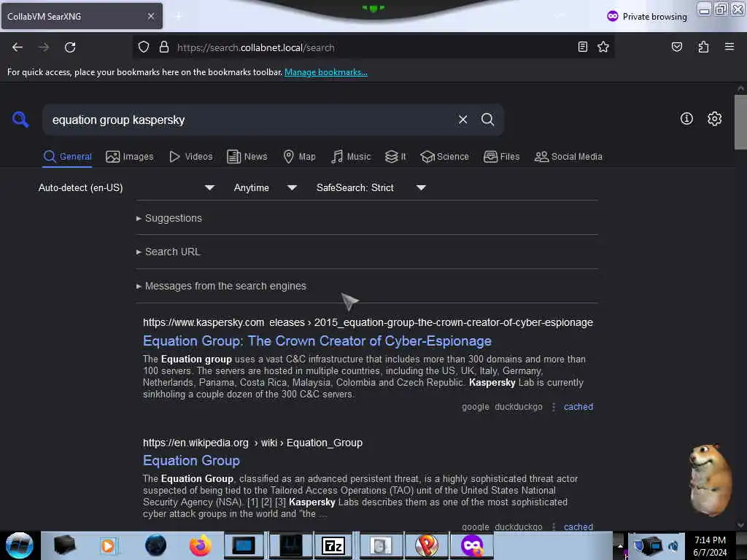747x560 pixels.
Task: Bookmark this page with the star
Action: pyautogui.click(x=603, y=47)
